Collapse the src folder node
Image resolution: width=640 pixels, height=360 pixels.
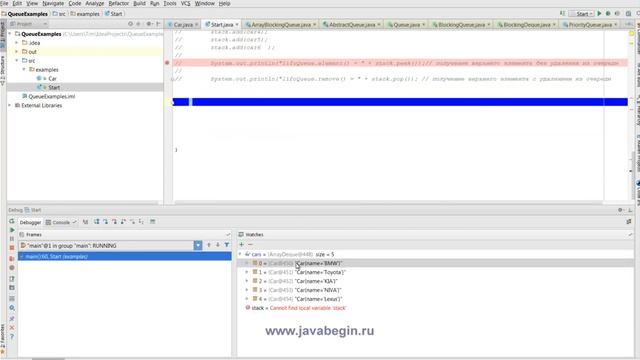pyautogui.click(x=17, y=61)
